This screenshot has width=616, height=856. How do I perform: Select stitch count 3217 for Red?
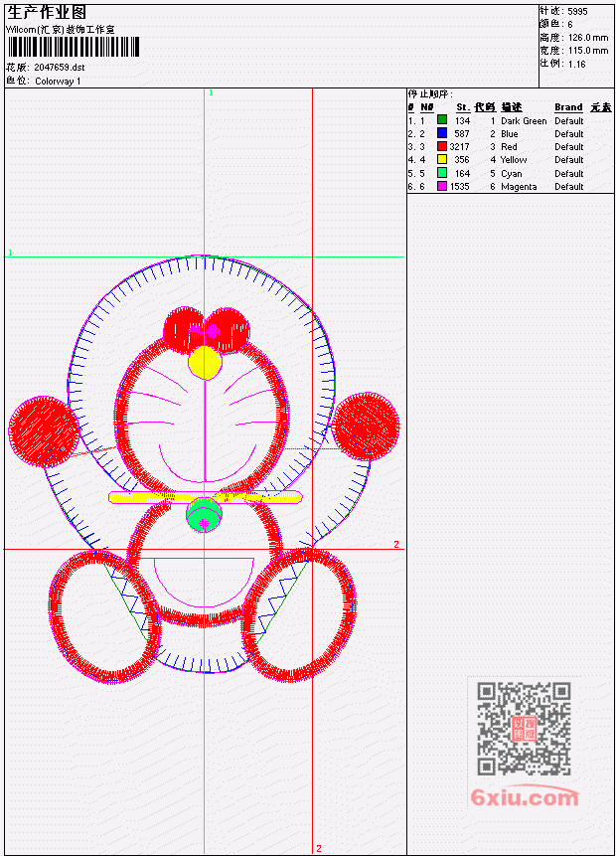tap(459, 147)
